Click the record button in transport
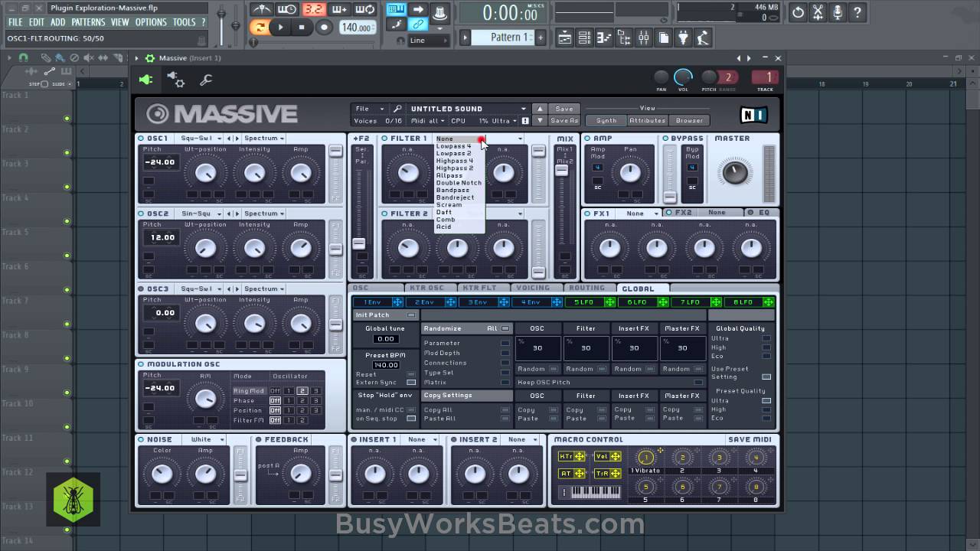This screenshot has width=980, height=551. coord(324,28)
